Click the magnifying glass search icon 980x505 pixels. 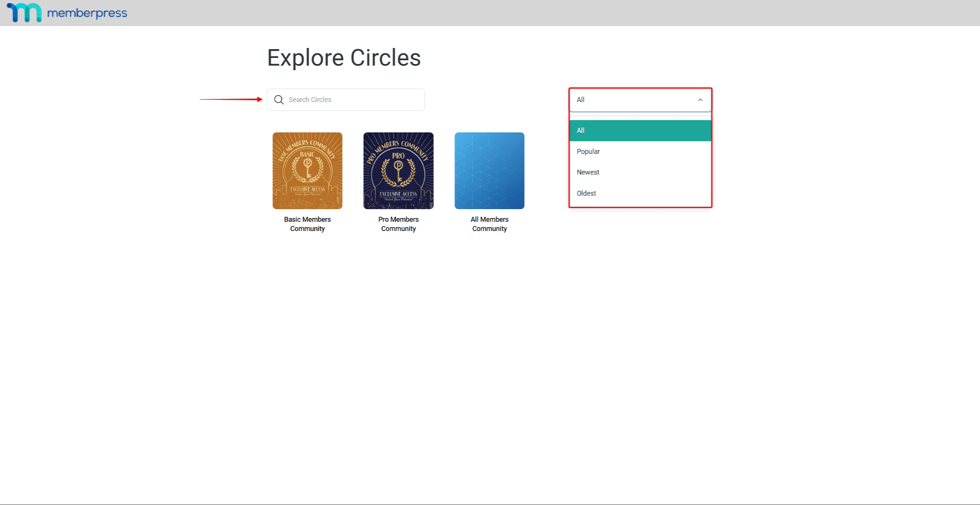[279, 100]
